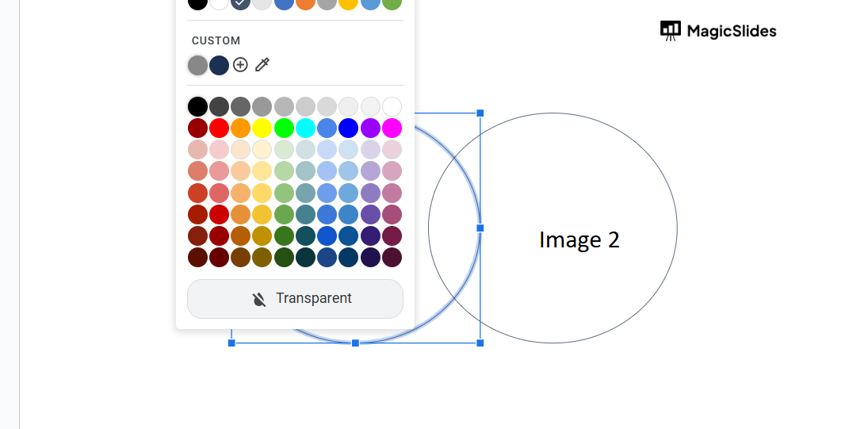
Task: Choose the pure blue swatch in the vivid row
Action: click(x=349, y=128)
